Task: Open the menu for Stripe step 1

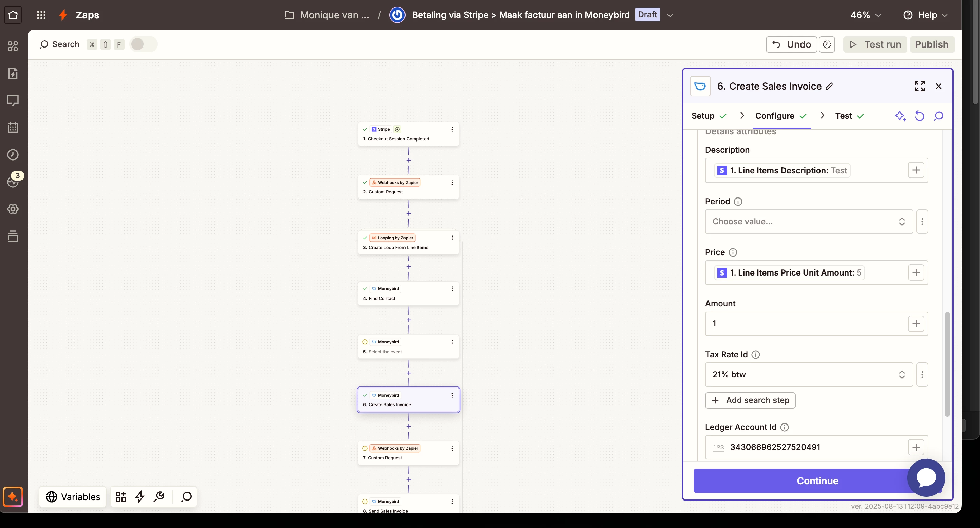Action: [452, 129]
